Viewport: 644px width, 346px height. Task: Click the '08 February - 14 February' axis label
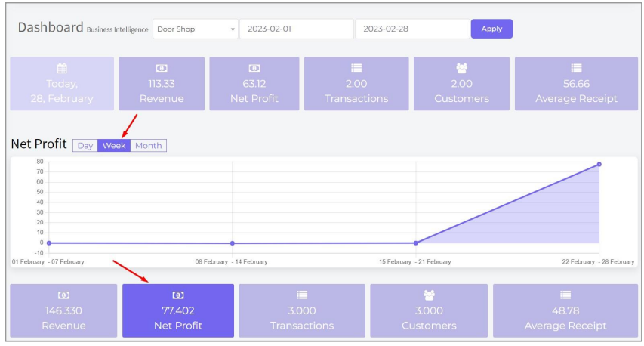click(231, 261)
